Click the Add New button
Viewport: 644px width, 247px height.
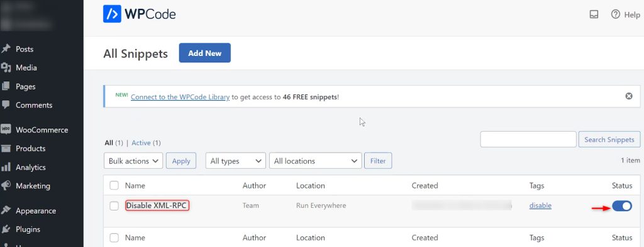205,53
